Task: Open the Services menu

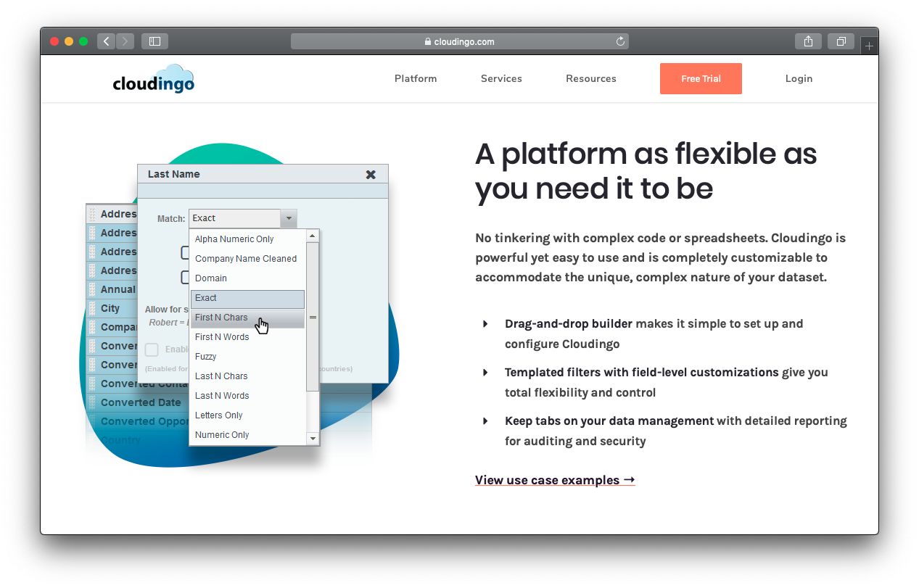Action: (501, 78)
